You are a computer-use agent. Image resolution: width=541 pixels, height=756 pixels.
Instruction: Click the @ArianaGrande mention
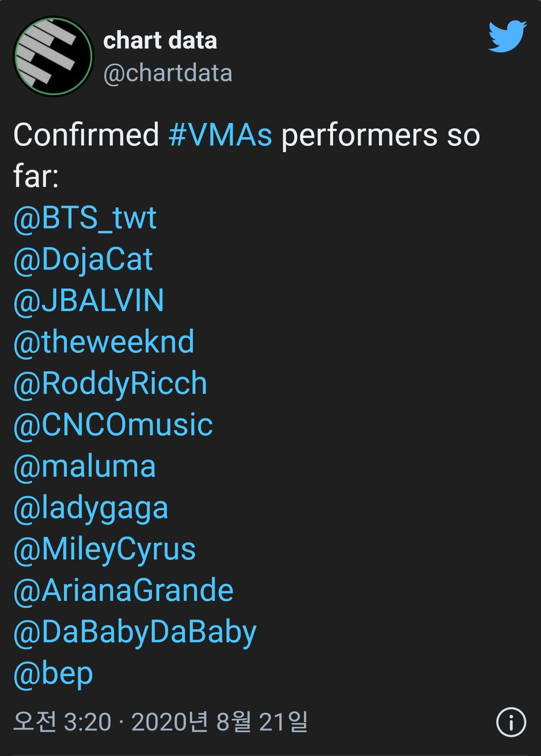pos(123,590)
